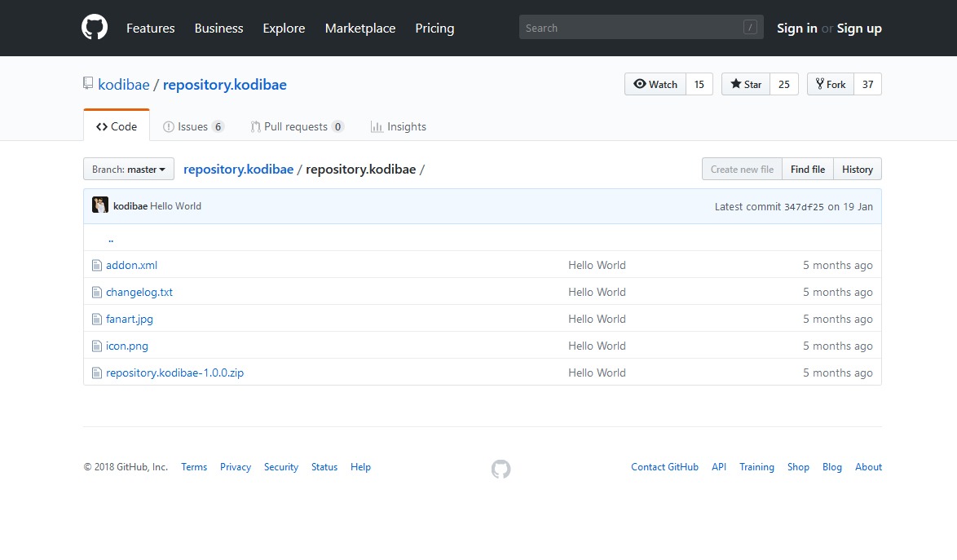
Task: Click the kodibae user avatar thumbnail
Action: coord(100,205)
